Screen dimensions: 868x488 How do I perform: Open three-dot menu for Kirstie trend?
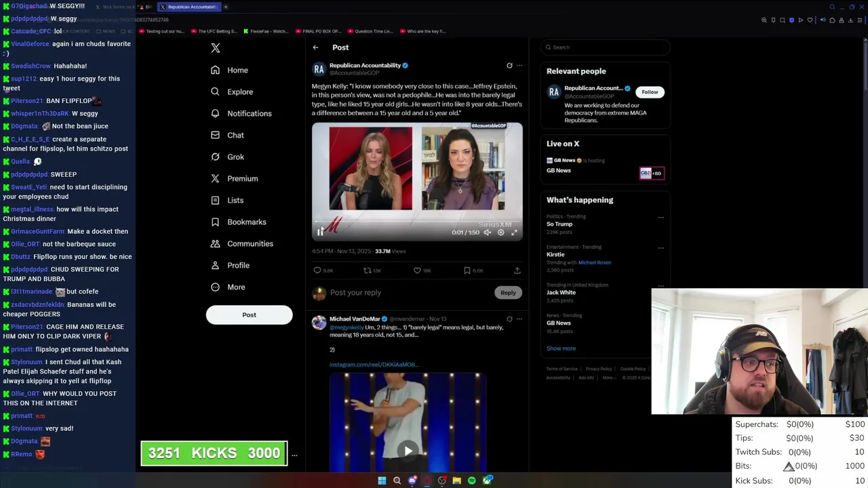[x=660, y=248]
